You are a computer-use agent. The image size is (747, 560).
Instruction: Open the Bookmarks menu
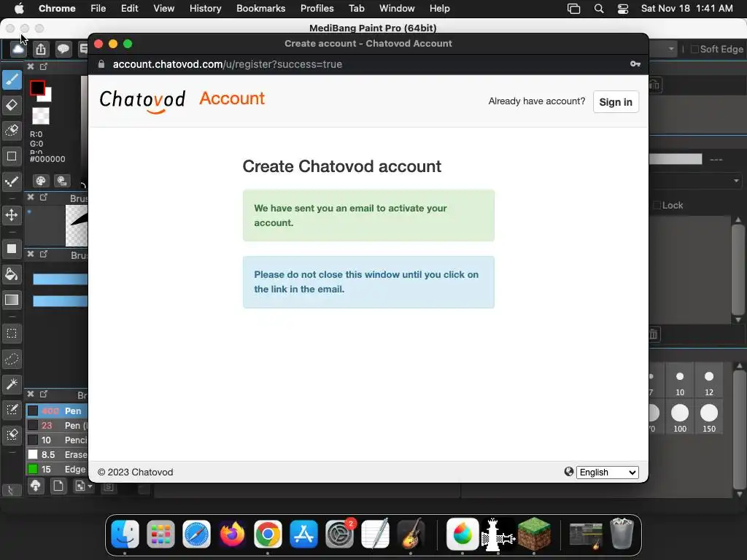pyautogui.click(x=261, y=9)
